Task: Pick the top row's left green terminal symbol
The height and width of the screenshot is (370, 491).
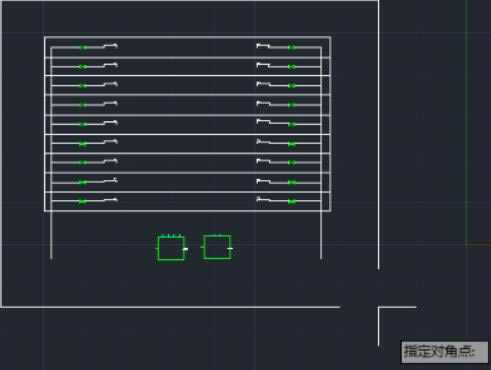Action: click(83, 47)
